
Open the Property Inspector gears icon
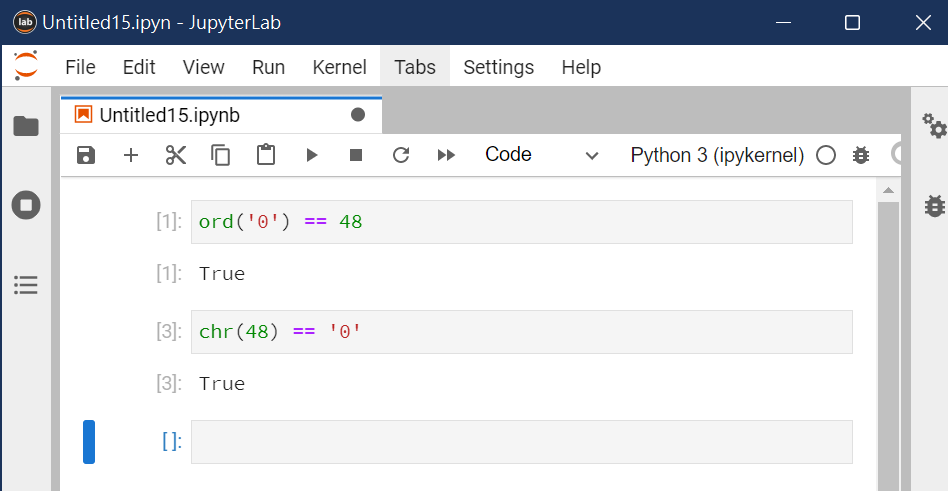[934, 126]
